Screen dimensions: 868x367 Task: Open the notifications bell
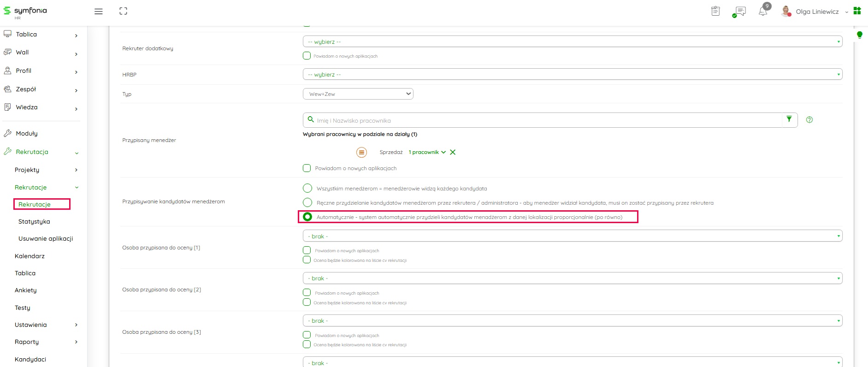pyautogui.click(x=763, y=12)
